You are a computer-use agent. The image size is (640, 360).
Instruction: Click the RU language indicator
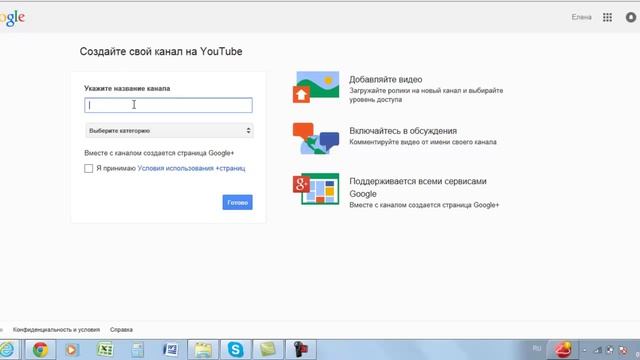537,349
